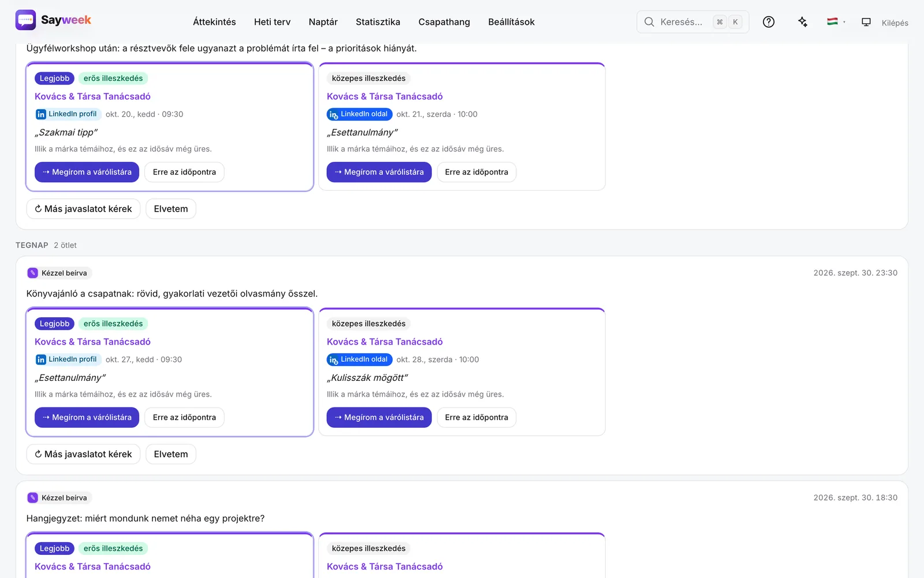Open Kovács & Társa link above Kulisszák mögött
The height and width of the screenshot is (578, 924).
(385, 342)
